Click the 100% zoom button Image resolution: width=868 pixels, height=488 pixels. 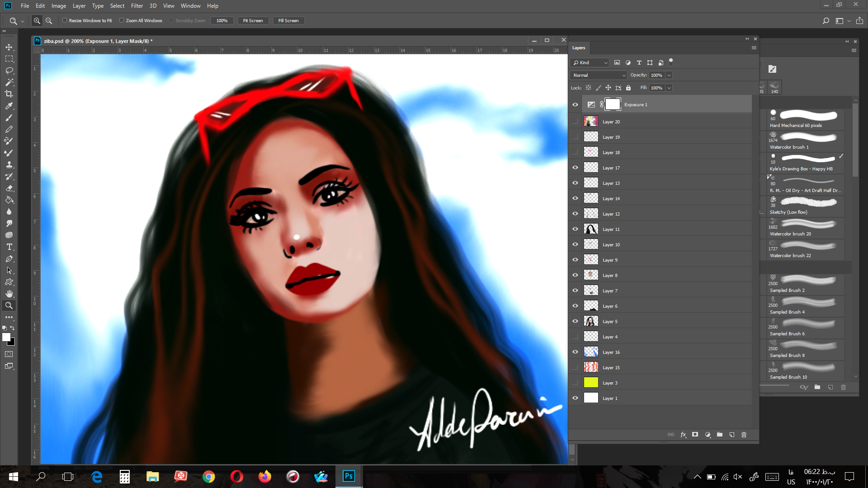pyautogui.click(x=222, y=21)
